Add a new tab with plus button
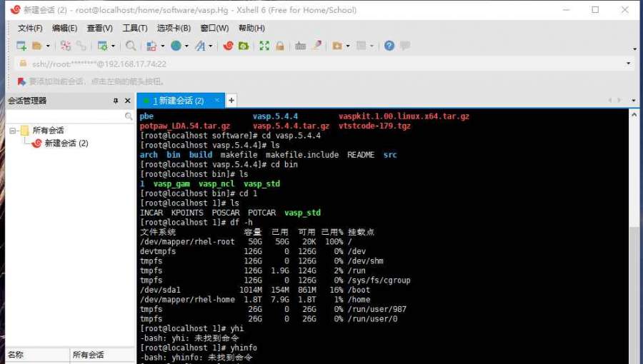The height and width of the screenshot is (364, 643). 231,101
